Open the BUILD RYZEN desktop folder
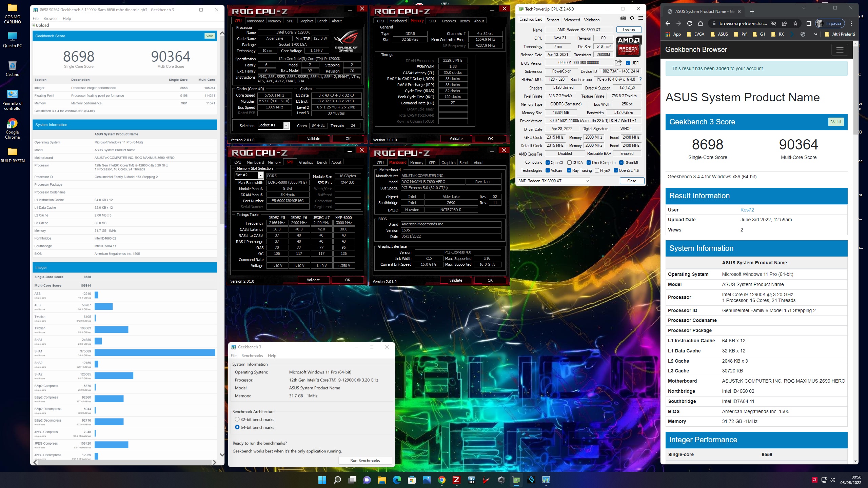 (13, 155)
